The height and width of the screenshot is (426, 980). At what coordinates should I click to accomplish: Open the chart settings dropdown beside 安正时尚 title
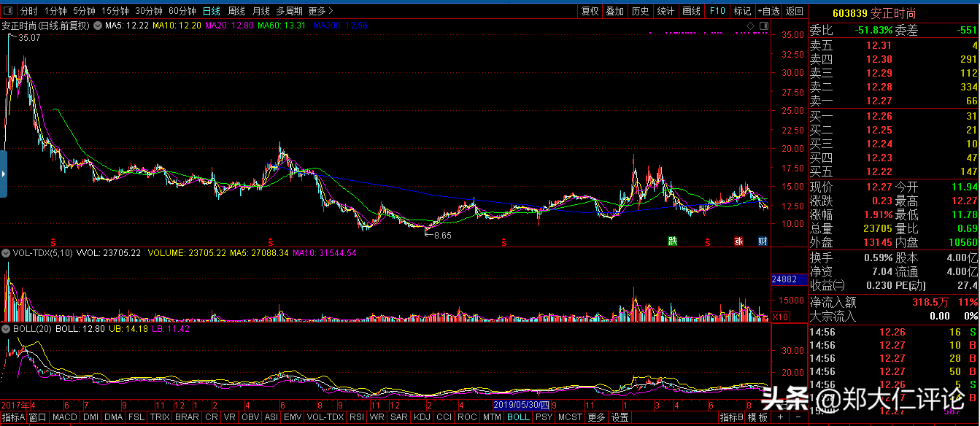click(x=98, y=26)
